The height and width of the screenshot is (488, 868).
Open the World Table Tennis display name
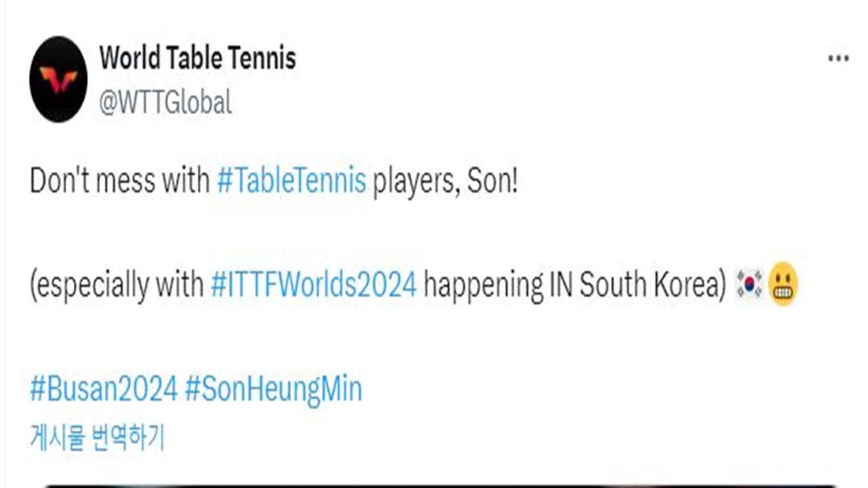pyautogui.click(x=198, y=58)
